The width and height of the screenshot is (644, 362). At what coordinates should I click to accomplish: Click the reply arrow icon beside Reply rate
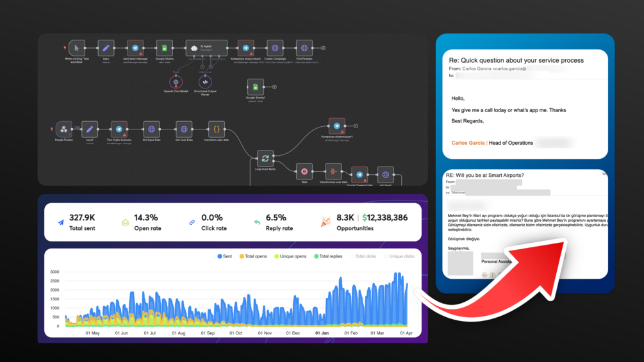(257, 222)
